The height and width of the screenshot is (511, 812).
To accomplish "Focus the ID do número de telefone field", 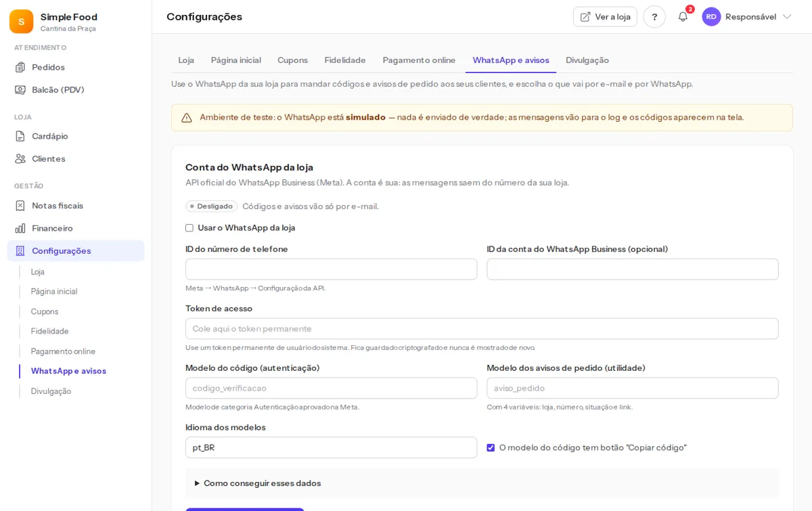I will click(x=331, y=269).
